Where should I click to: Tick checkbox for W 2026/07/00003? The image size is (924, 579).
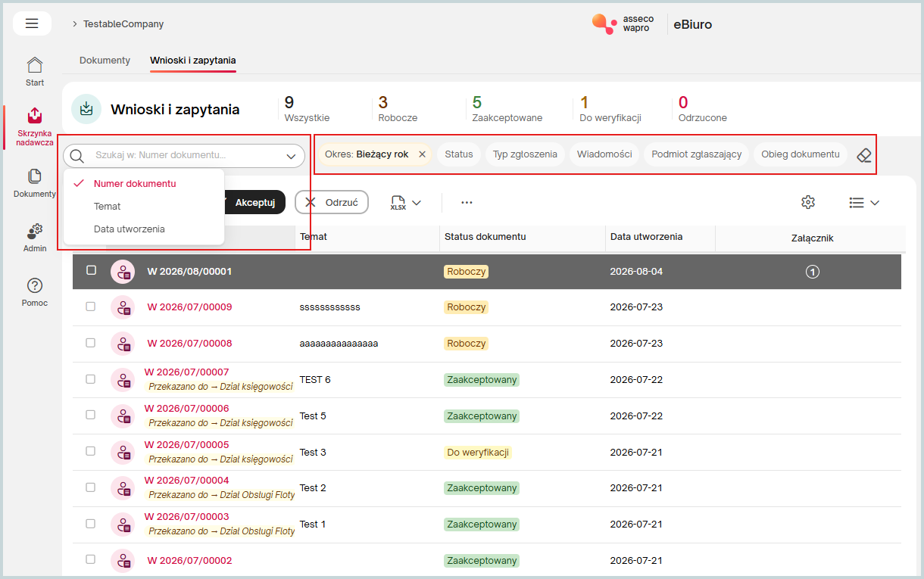91,523
